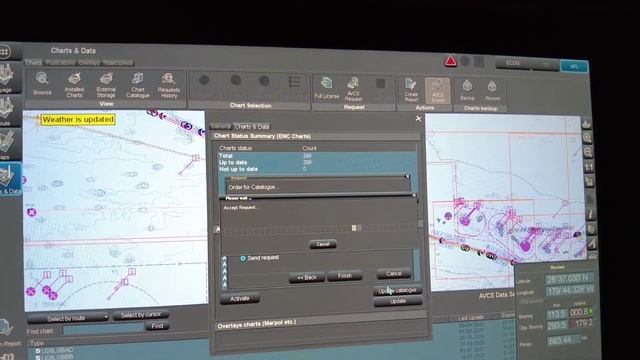Open the main menu grid icon
This screenshot has height=360, width=640.
click(x=5, y=52)
